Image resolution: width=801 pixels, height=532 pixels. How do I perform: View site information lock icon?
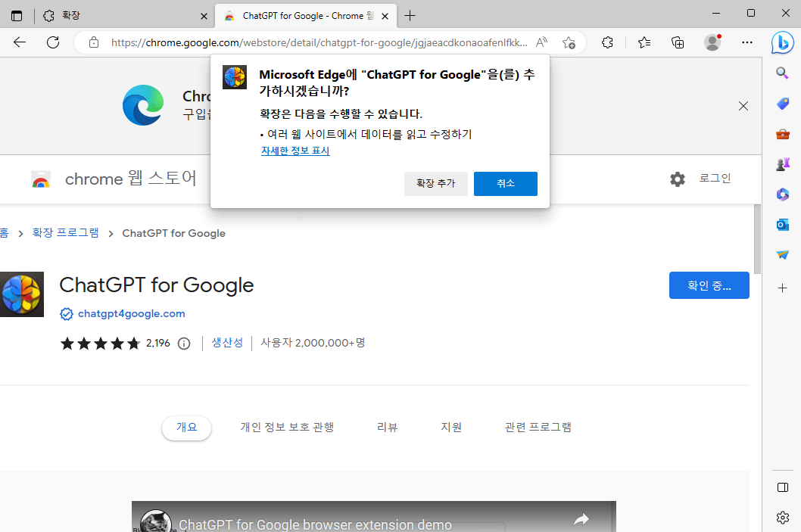(x=93, y=42)
